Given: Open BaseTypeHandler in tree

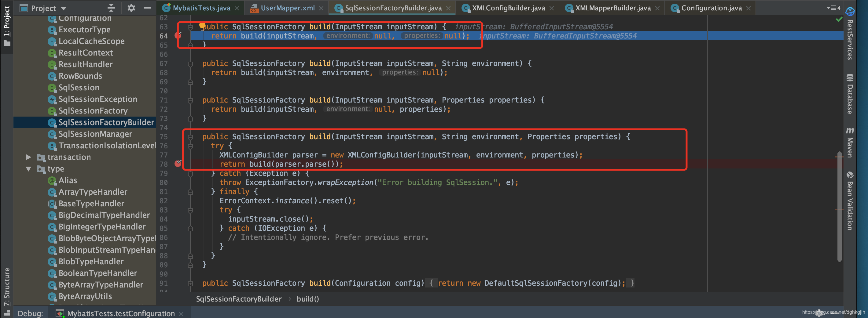Looking at the screenshot, I should click(91, 204).
